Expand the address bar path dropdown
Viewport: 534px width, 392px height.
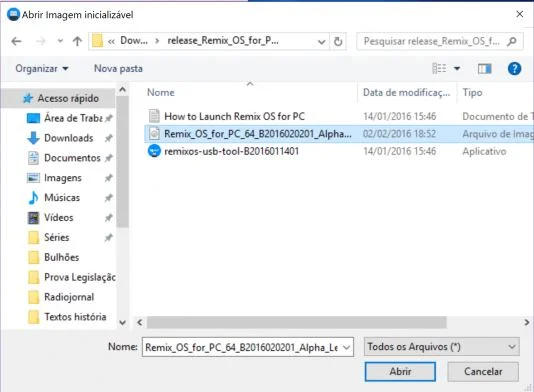tap(321, 42)
